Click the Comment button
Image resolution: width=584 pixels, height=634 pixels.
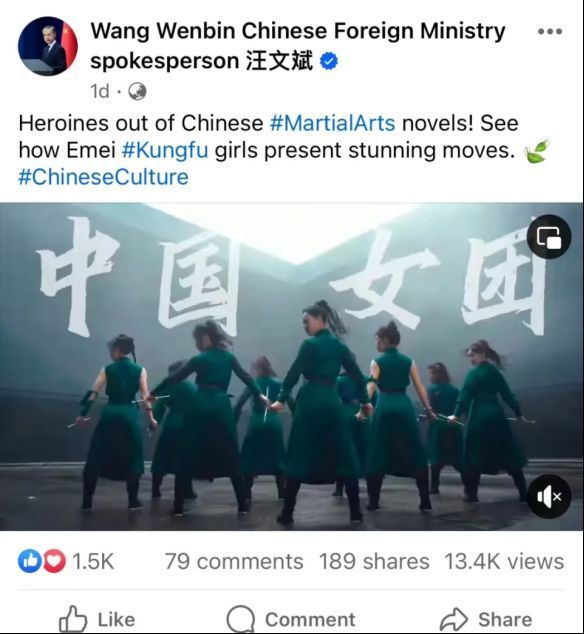(291, 619)
